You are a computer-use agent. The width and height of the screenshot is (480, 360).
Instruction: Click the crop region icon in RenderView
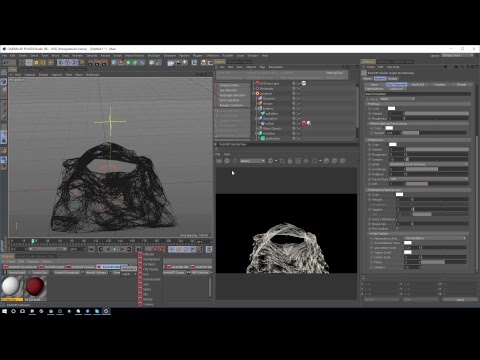(x=282, y=161)
